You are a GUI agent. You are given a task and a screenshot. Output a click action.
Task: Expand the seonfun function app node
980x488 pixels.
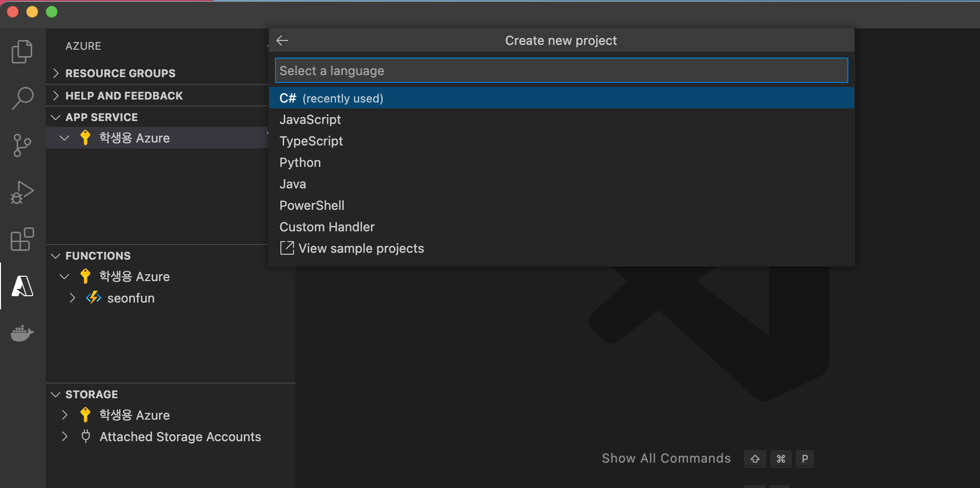pyautogui.click(x=73, y=298)
